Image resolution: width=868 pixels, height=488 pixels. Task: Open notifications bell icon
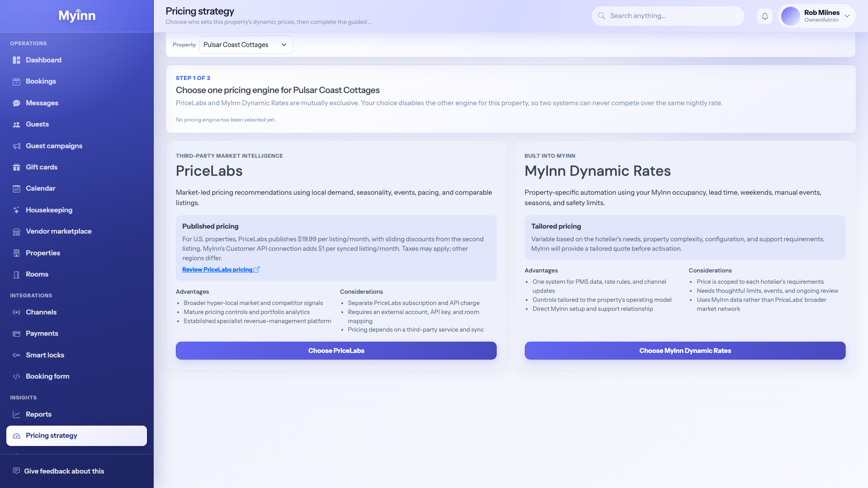coord(765,16)
